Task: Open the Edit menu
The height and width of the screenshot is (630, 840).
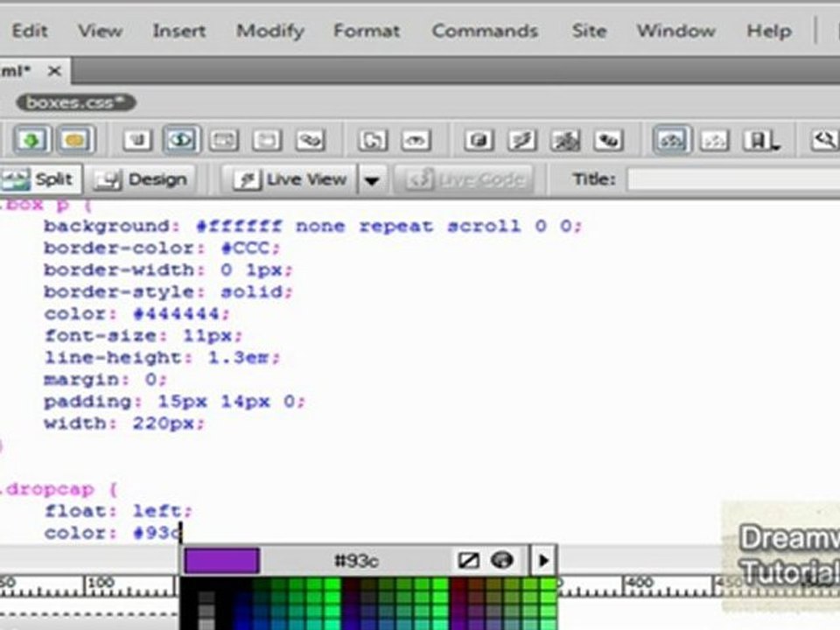Action: (30, 31)
